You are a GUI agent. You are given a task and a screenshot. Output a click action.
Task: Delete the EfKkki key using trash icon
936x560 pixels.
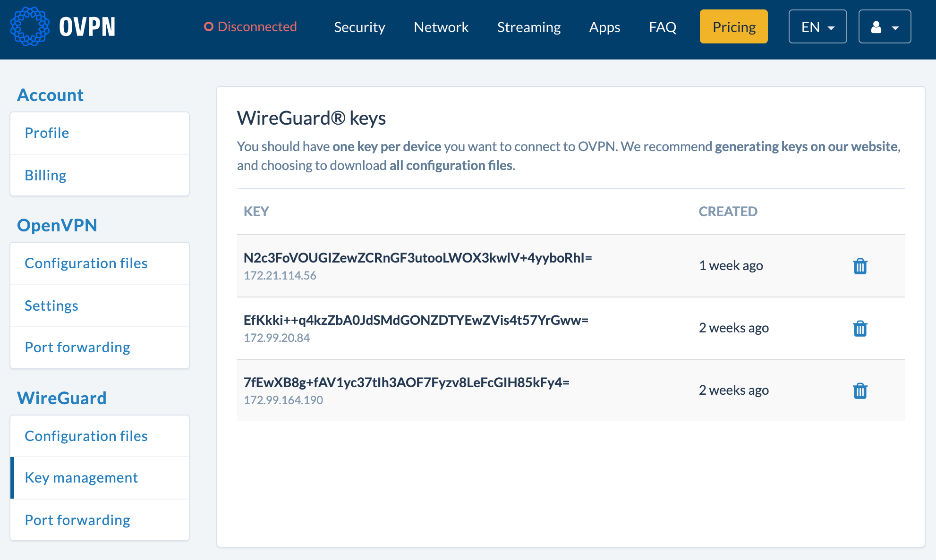point(860,329)
